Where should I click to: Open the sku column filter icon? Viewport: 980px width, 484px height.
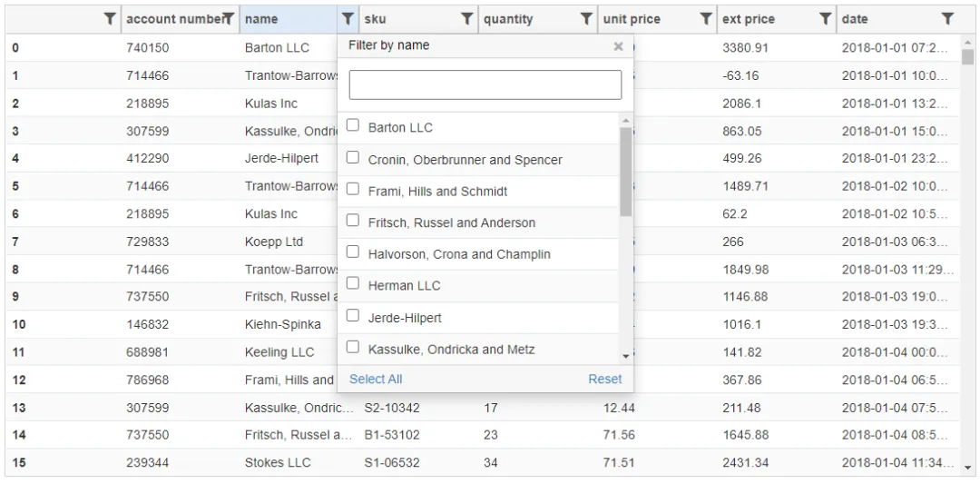coord(467,18)
